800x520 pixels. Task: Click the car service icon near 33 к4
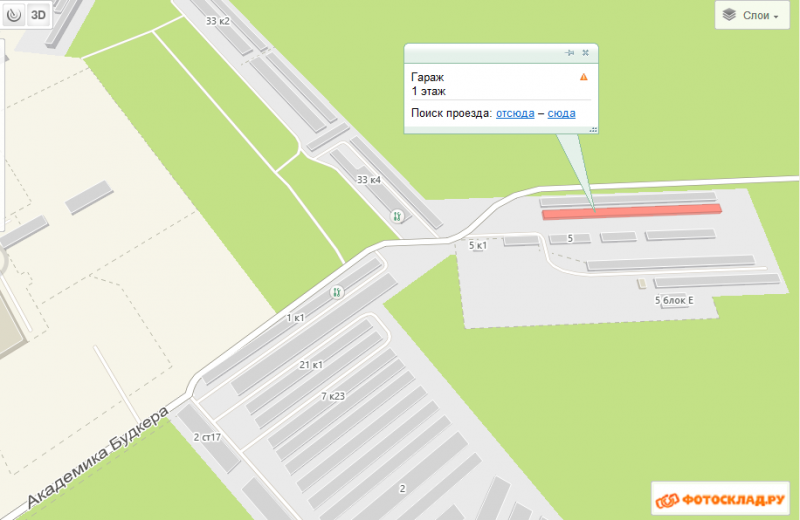point(397,216)
